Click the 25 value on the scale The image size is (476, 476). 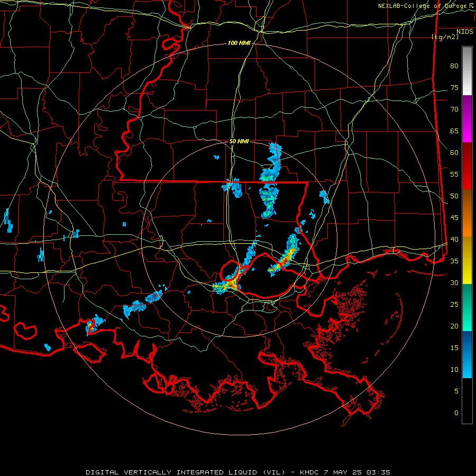pyautogui.click(x=454, y=305)
